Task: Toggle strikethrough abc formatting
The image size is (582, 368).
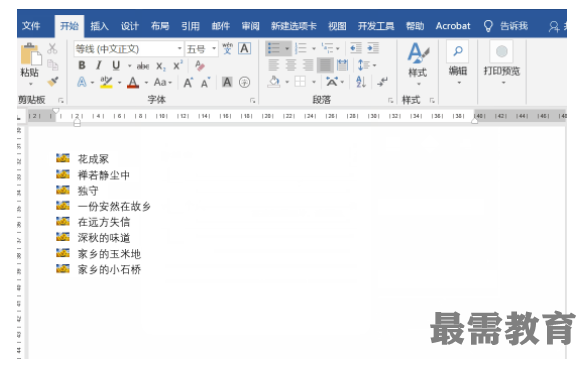Action: click(143, 66)
